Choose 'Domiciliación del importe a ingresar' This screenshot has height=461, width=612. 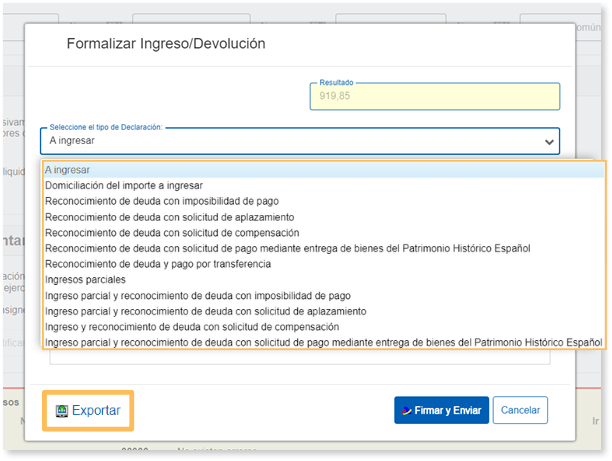124,185
